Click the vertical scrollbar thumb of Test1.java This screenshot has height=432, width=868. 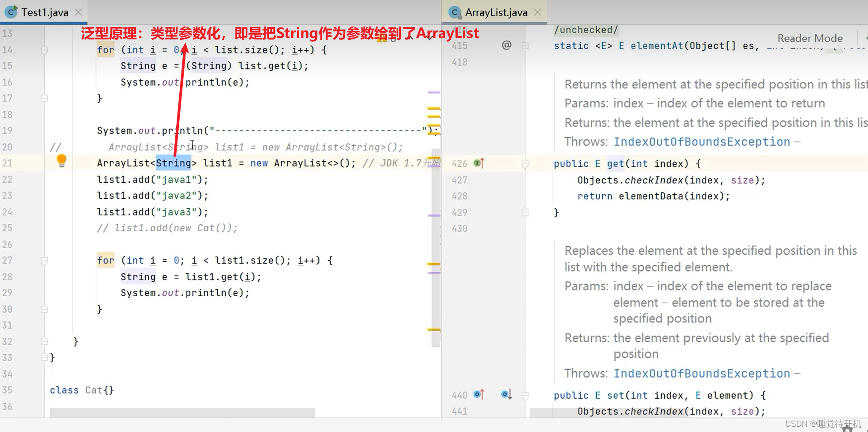click(436, 248)
